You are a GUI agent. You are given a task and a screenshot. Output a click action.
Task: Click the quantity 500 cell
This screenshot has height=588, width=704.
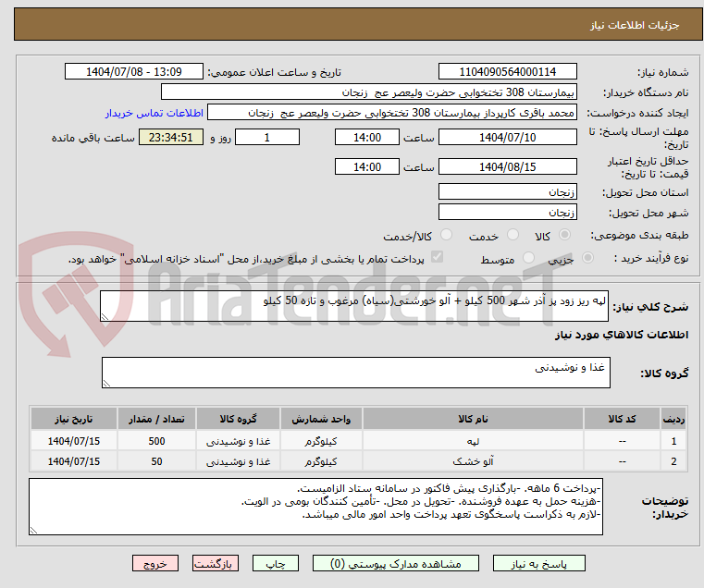[156, 441]
